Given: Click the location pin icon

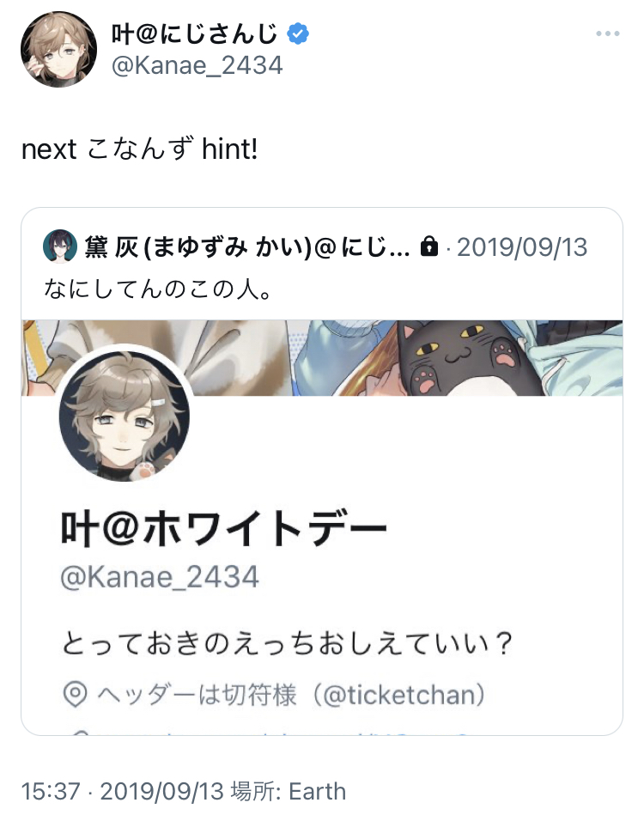Looking at the screenshot, I should point(75,695).
